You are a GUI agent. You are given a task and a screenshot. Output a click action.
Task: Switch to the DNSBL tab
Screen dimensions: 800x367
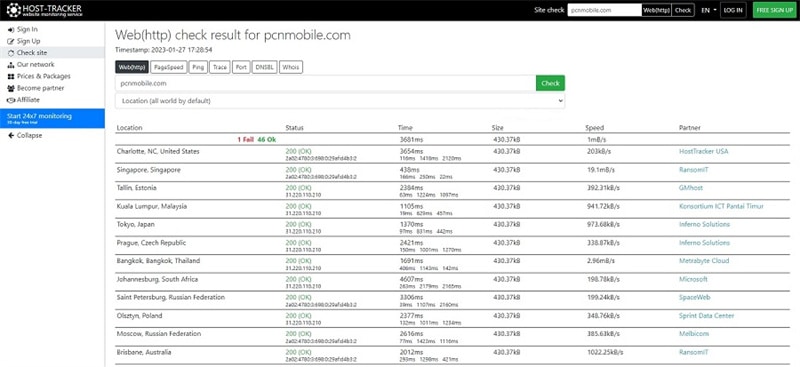click(x=265, y=67)
